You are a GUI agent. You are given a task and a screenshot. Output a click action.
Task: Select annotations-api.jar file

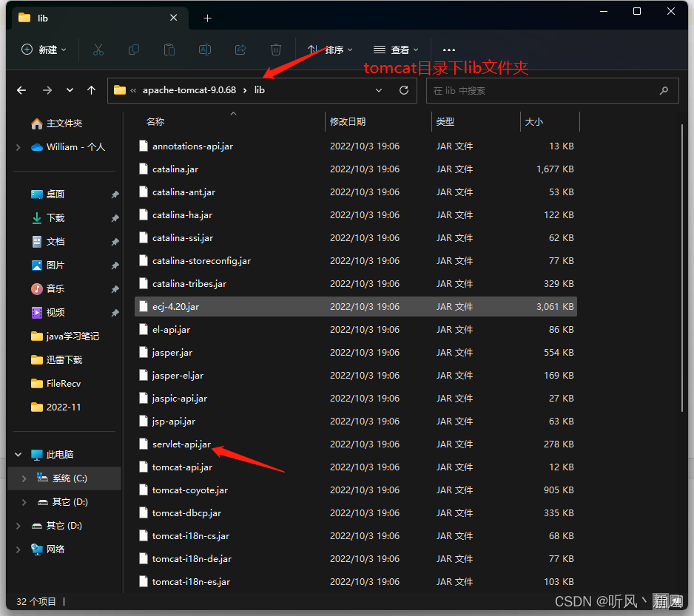pyautogui.click(x=355, y=146)
